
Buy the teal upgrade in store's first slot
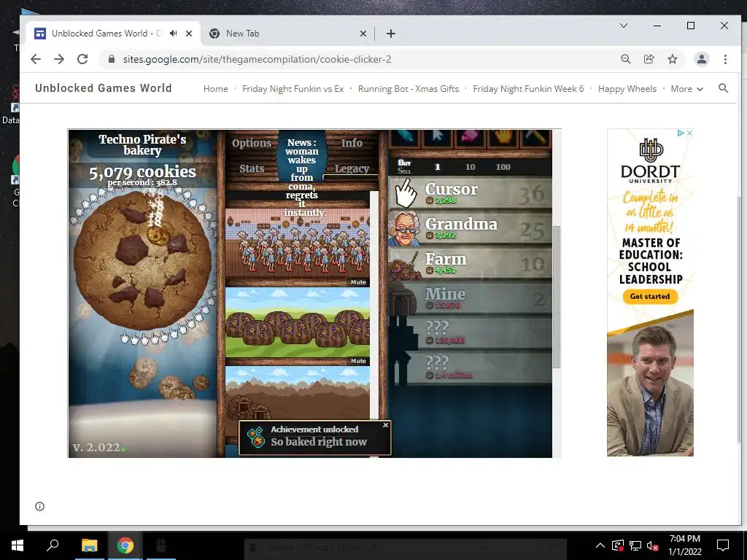coord(403,137)
